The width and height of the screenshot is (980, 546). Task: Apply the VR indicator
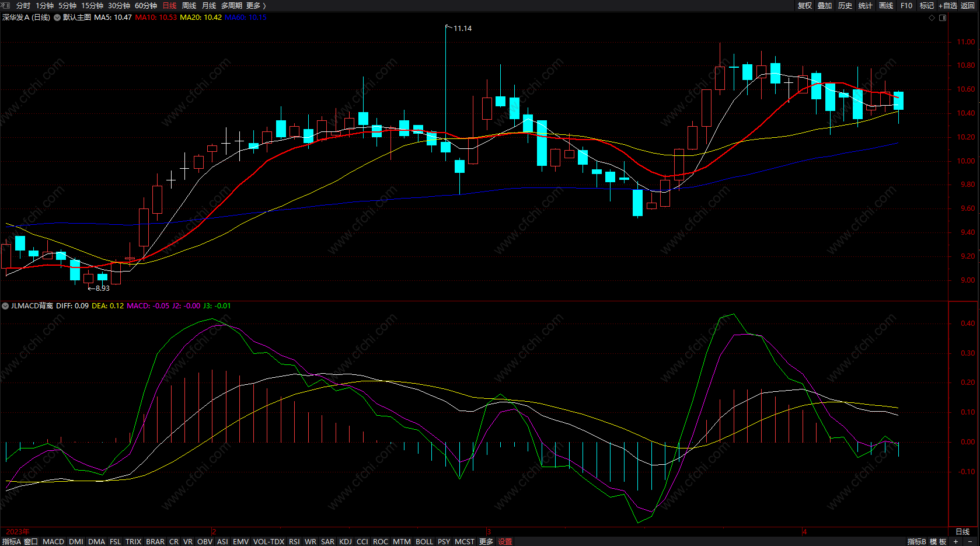tap(188, 542)
